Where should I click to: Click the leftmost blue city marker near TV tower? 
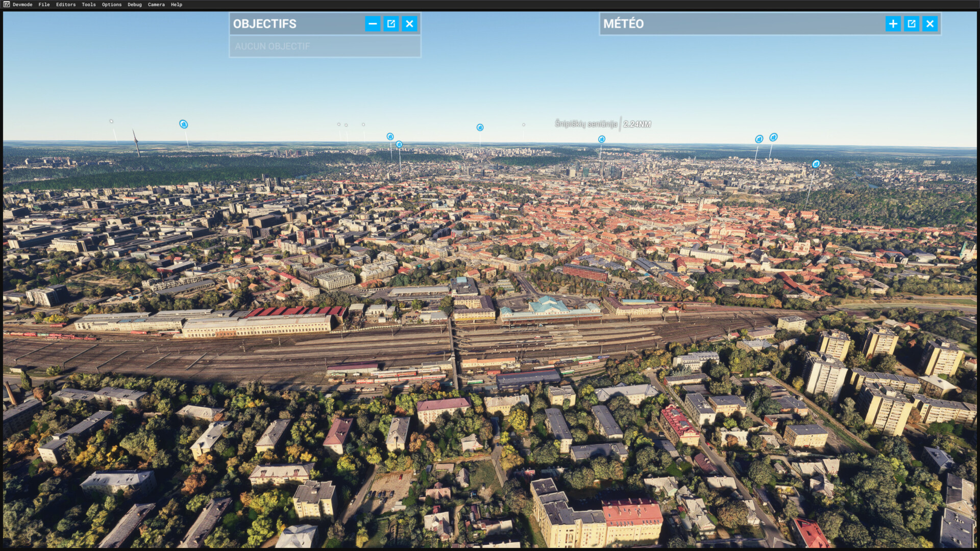183,124
